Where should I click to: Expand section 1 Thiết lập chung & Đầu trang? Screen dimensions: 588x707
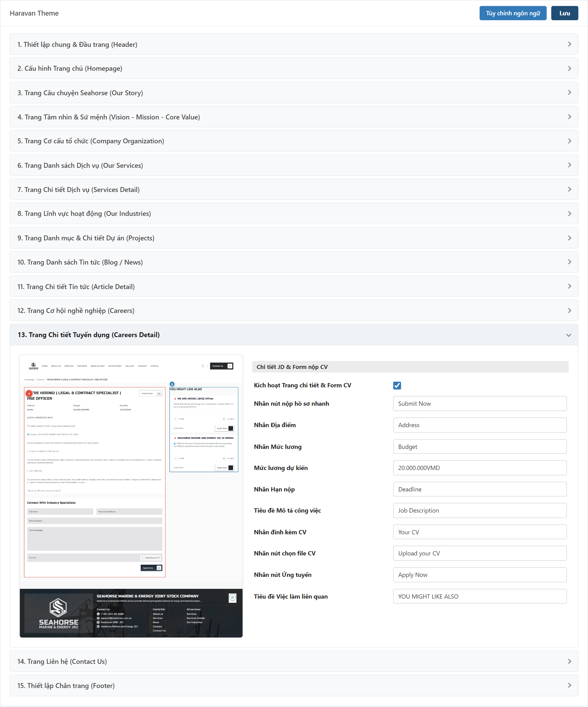tap(294, 44)
